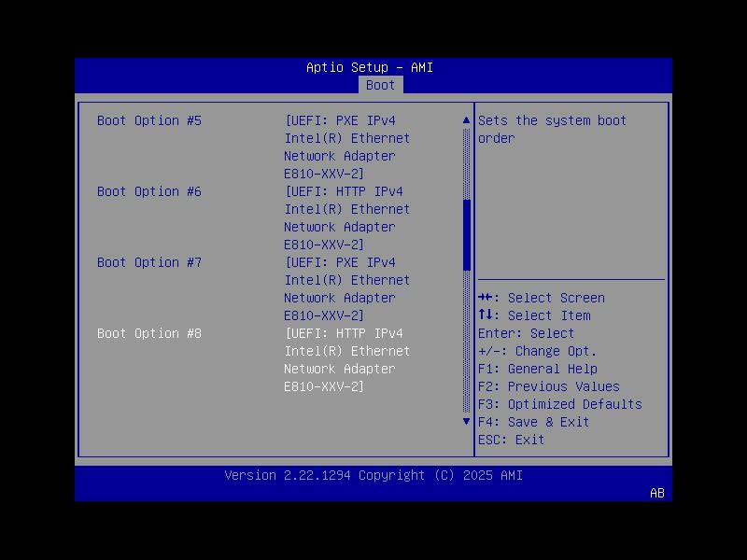Open Boot Option #7 PXE IPv4 value
747x560 pixels.
[x=346, y=289]
